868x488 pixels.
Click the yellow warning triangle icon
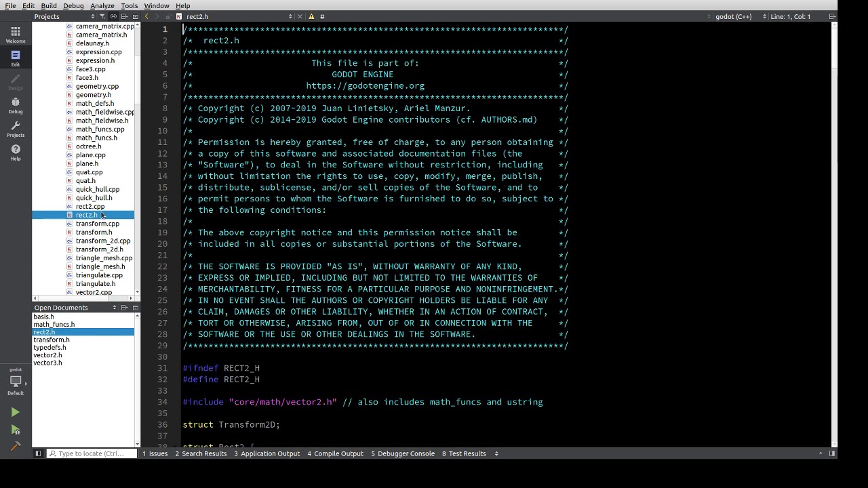tap(311, 16)
